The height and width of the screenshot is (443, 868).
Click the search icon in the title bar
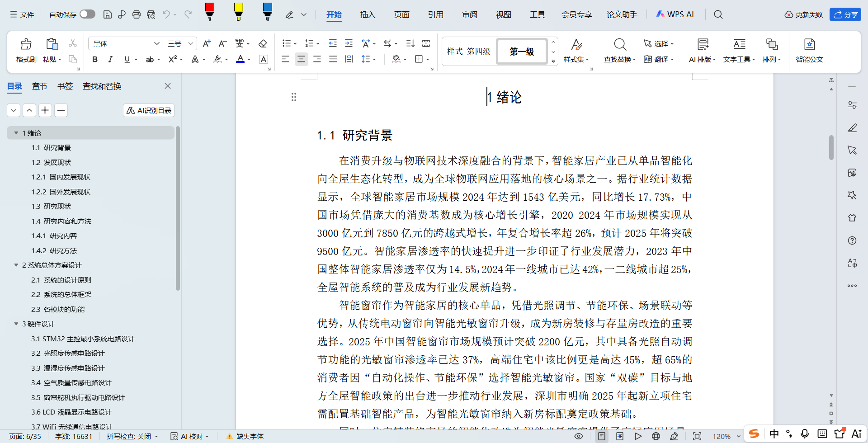click(718, 14)
